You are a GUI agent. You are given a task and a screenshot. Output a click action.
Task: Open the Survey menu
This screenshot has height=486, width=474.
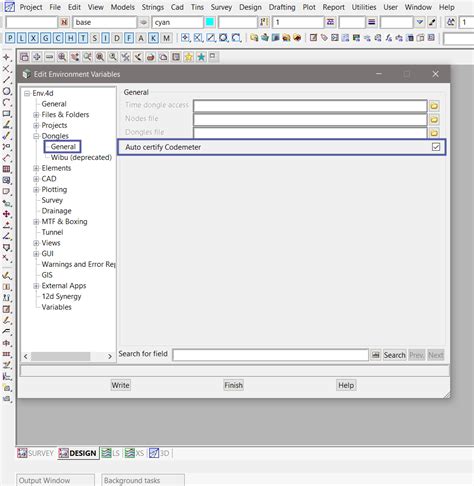[221, 7]
